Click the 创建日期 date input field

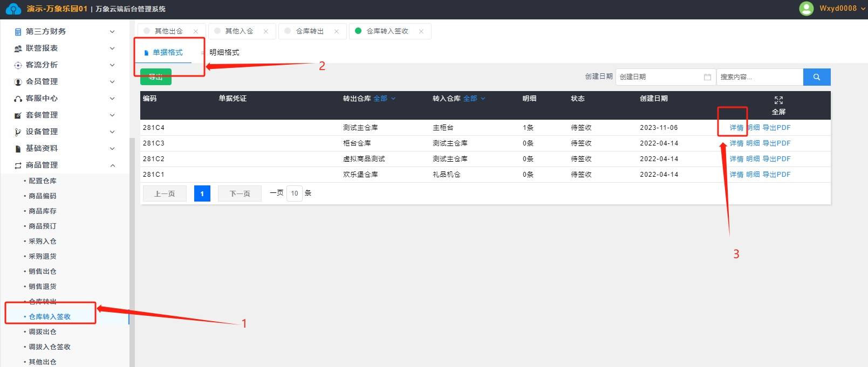click(x=665, y=77)
